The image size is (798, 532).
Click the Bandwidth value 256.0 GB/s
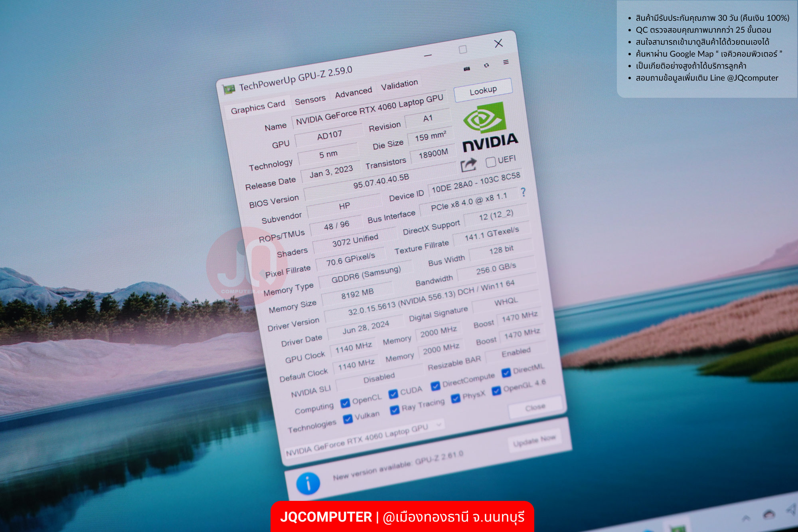[496, 268]
